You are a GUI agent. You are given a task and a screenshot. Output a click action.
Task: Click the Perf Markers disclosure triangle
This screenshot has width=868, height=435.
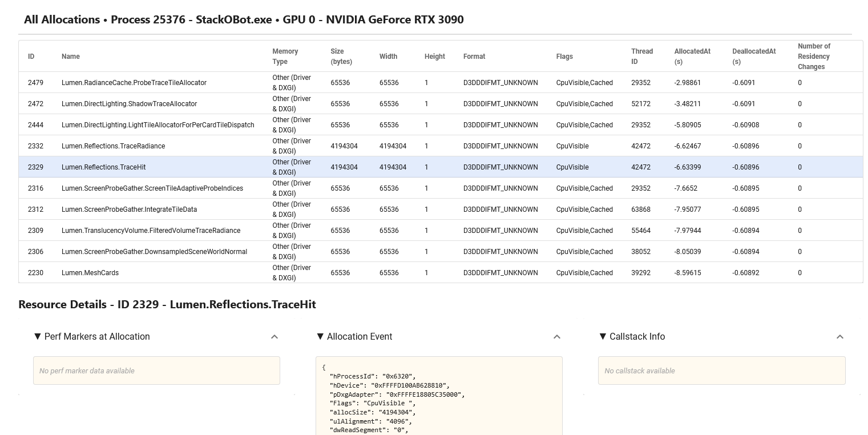[x=37, y=337]
